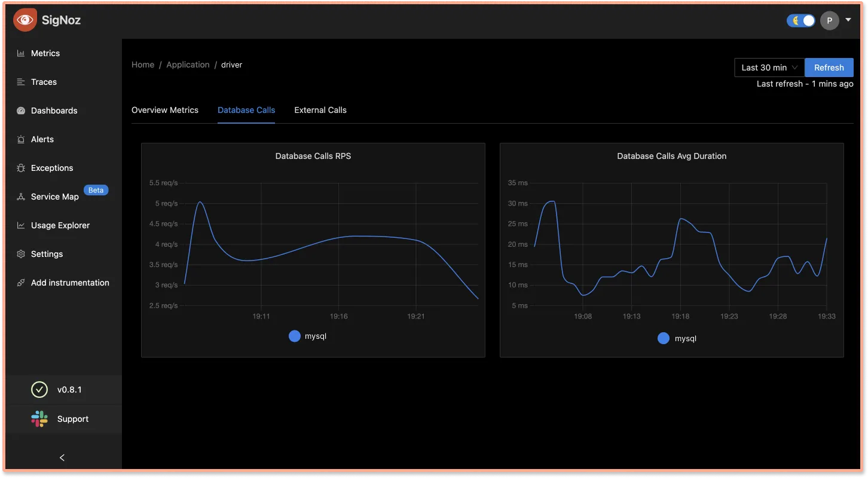The height and width of the screenshot is (478, 868).
Task: Switch to External Calls tab
Action: tap(320, 110)
